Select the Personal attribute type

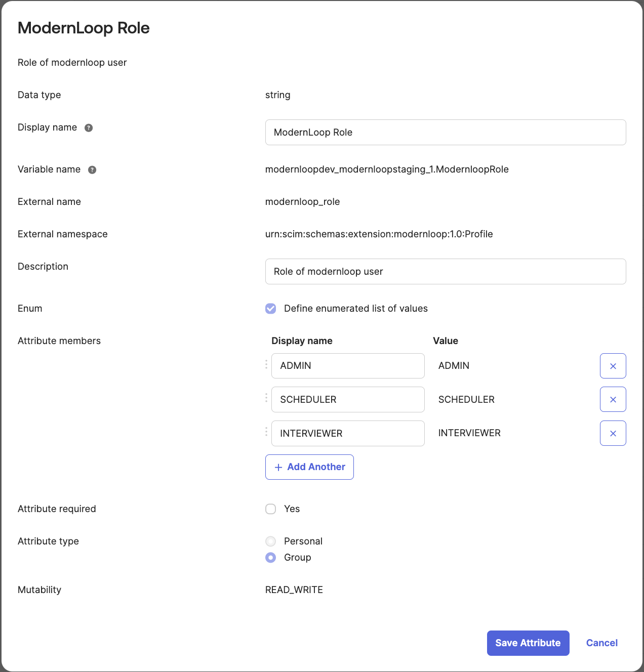pos(271,541)
